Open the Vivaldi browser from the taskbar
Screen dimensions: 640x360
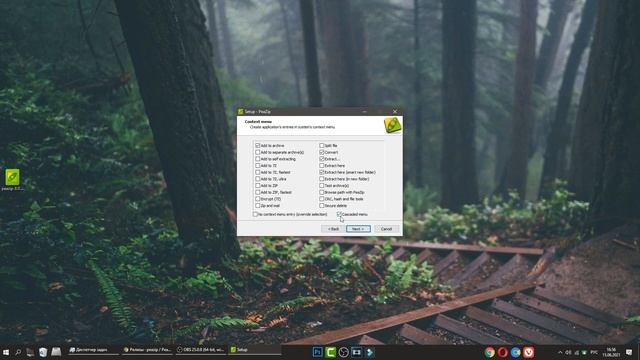click(529, 352)
